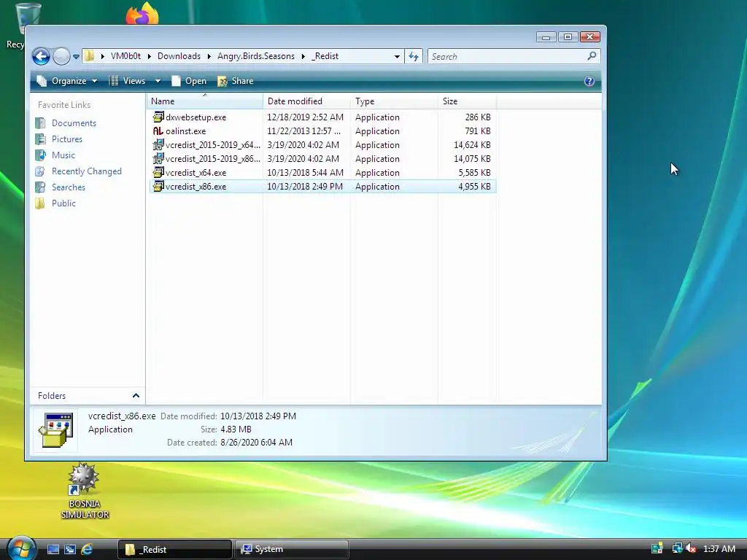Select the Firefox desktop icon
Image resolution: width=747 pixels, height=560 pixels.
(142, 13)
